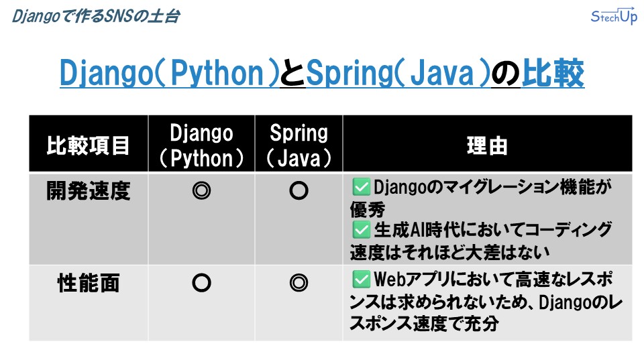Click green checkmark beside Webアプリにおいて

[362, 280]
